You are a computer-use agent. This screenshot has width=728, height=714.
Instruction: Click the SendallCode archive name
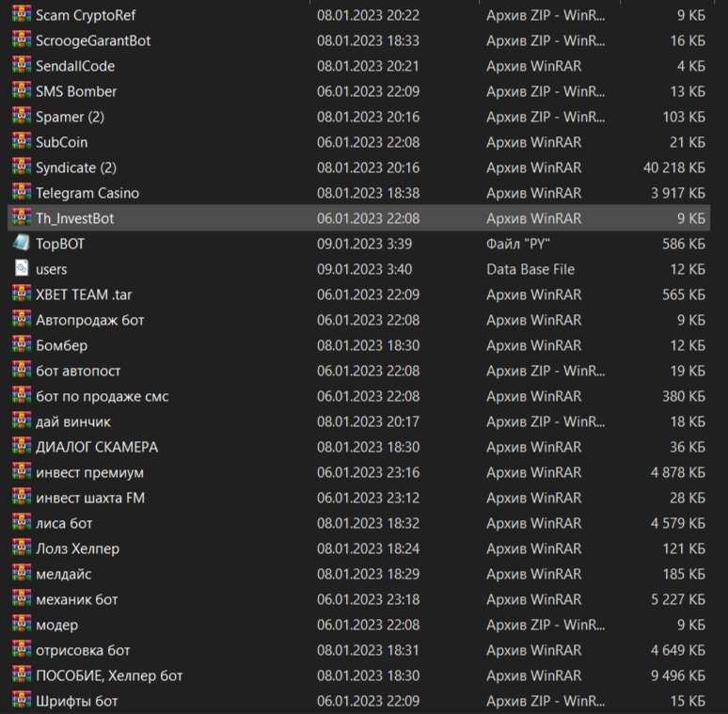tap(75, 66)
